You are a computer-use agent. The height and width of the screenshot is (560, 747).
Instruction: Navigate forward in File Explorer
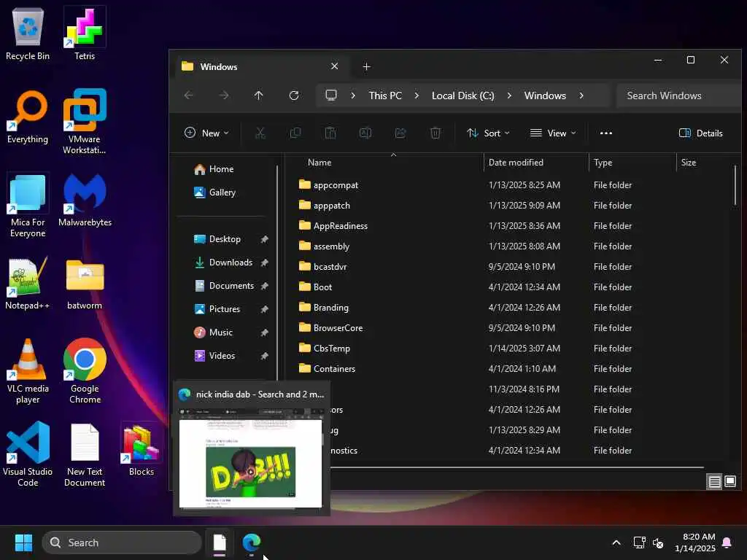click(224, 96)
